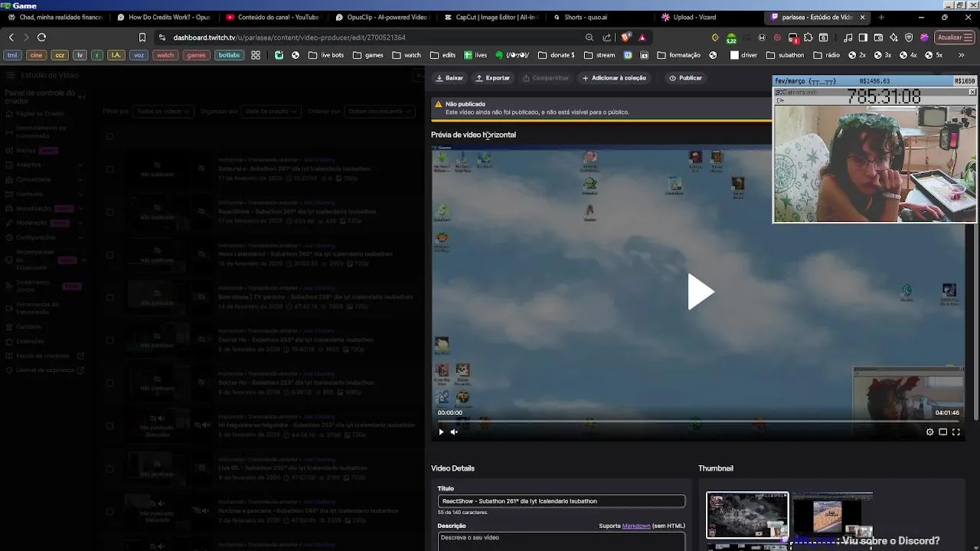Go back in browser history
The image size is (980, 551).
[11, 37]
